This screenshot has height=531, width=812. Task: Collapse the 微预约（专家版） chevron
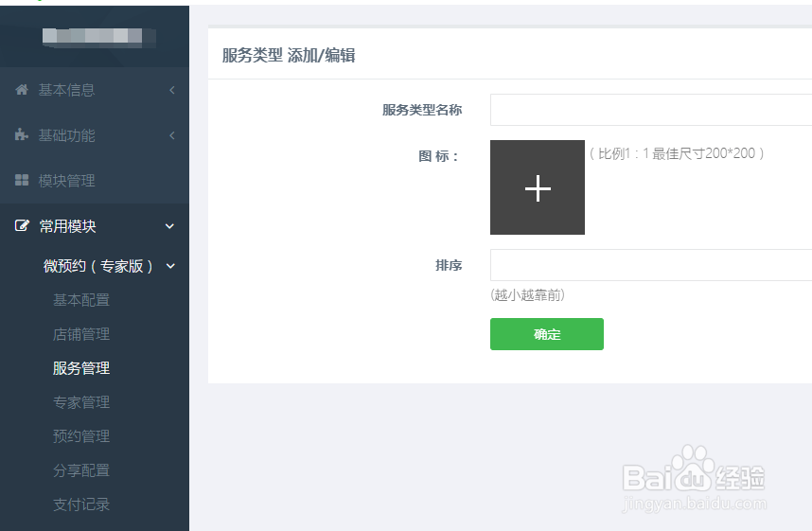point(170,266)
